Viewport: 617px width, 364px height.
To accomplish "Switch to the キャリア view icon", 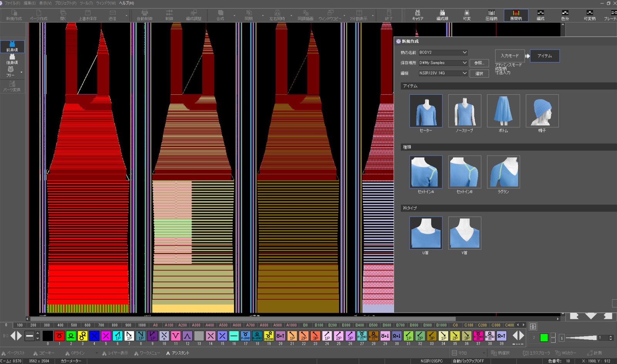I will [418, 15].
